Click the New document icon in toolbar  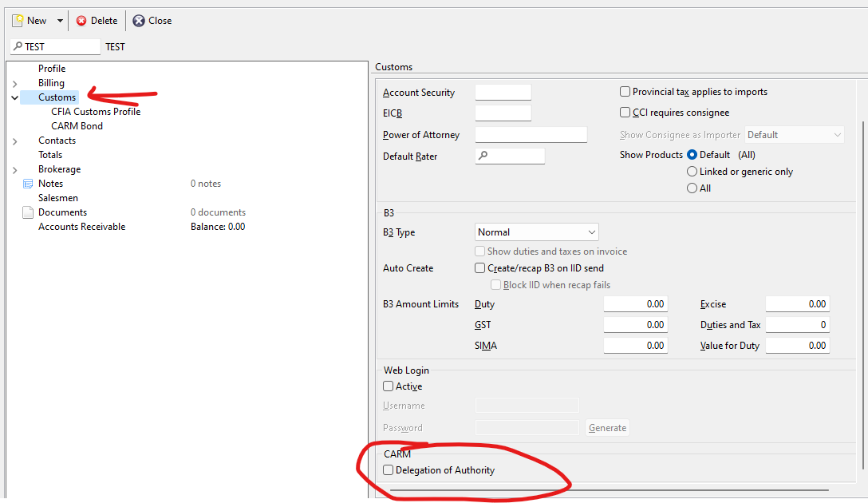click(x=17, y=21)
